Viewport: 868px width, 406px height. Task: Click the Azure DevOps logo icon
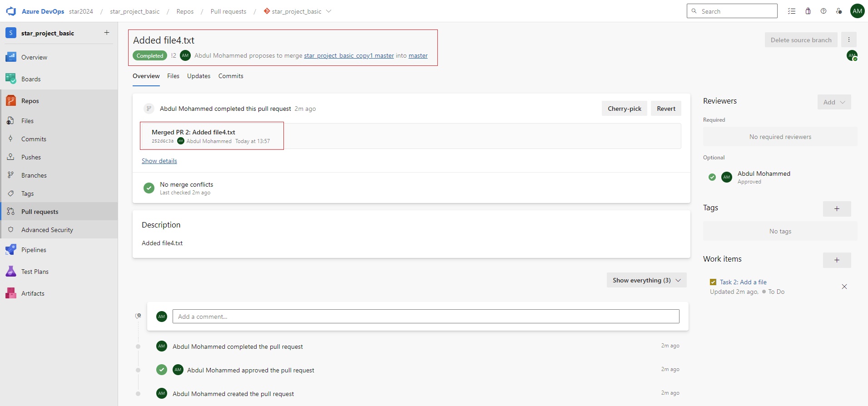11,11
